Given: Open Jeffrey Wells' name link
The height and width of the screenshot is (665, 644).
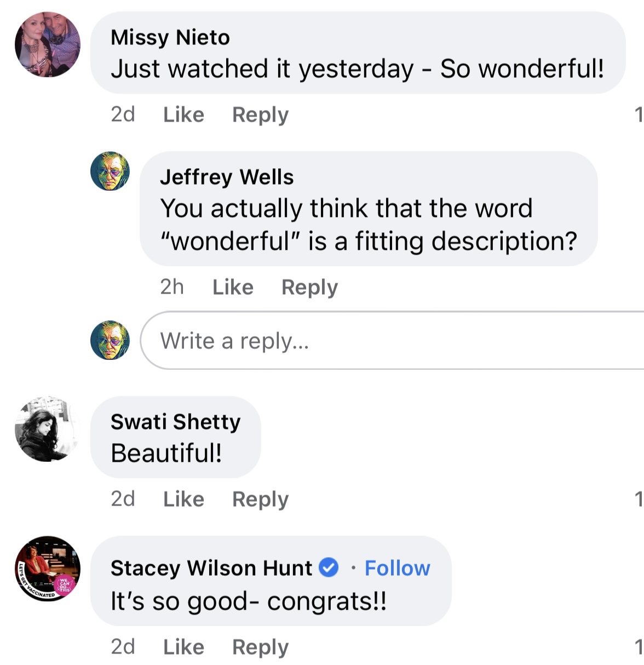Looking at the screenshot, I should point(227,177).
